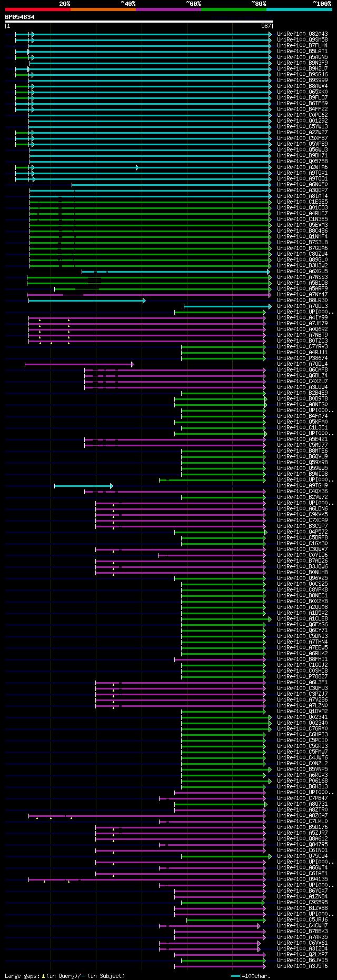Image resolution: width=337 pixels, height=980 pixels.
Task: Select the UniRef100_C5JRJ6 label
Action: click(302, 919)
